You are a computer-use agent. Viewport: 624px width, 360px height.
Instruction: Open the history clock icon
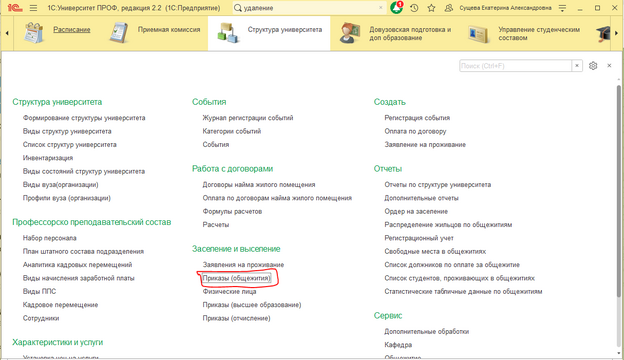(414, 8)
